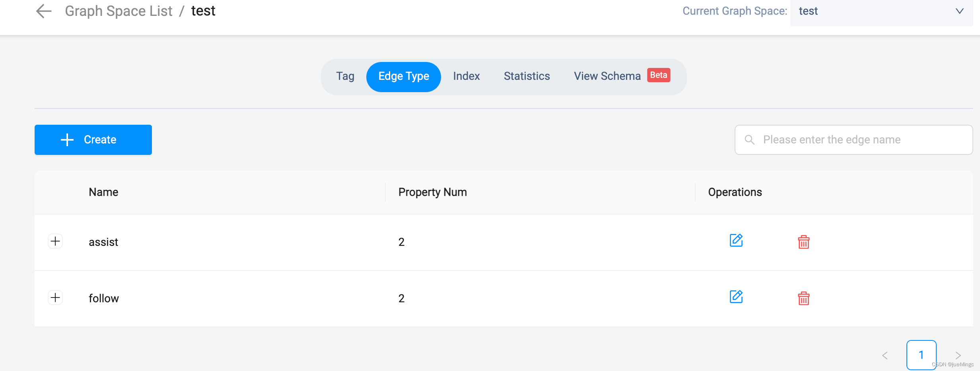Click the back arrow icon
980x371 pixels.
pos(44,11)
